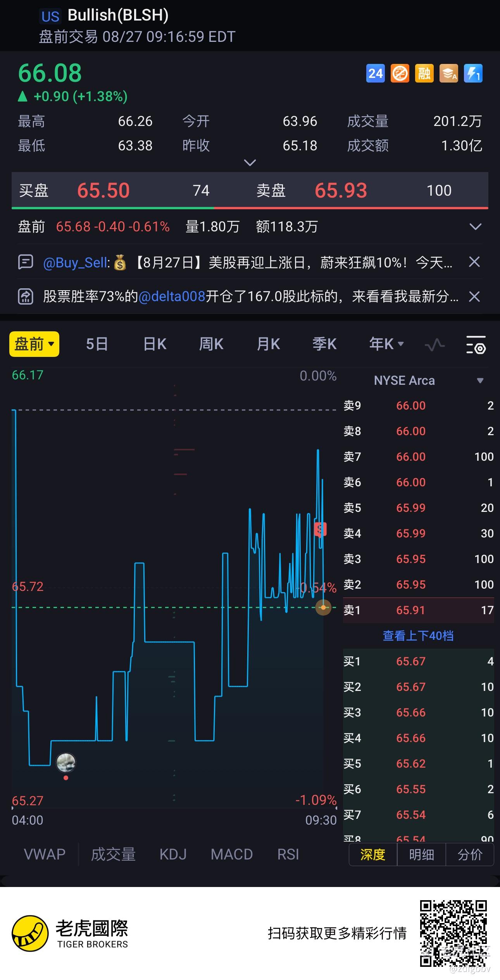Tap the 卖7 row with quantity 100
Image resolution: width=500 pixels, height=980 pixels.
point(419,456)
